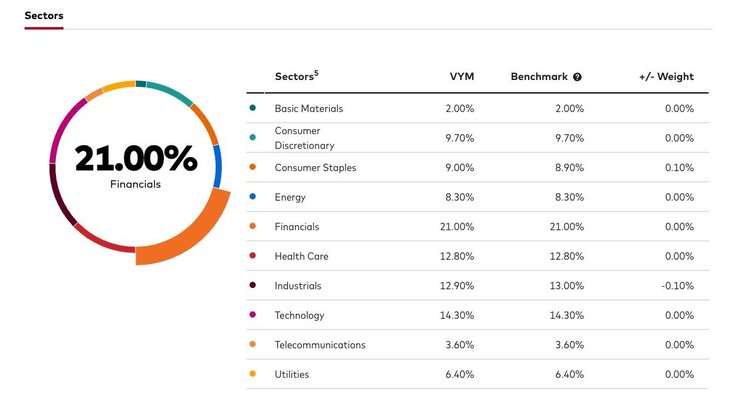Image resolution: width=740 pixels, height=408 pixels.
Task: Select the Financials row label
Action: (299, 227)
